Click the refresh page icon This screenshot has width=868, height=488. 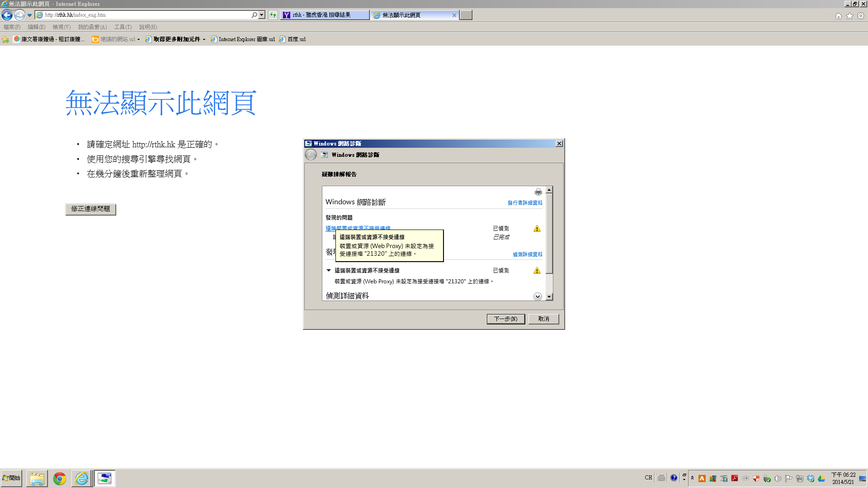273,15
